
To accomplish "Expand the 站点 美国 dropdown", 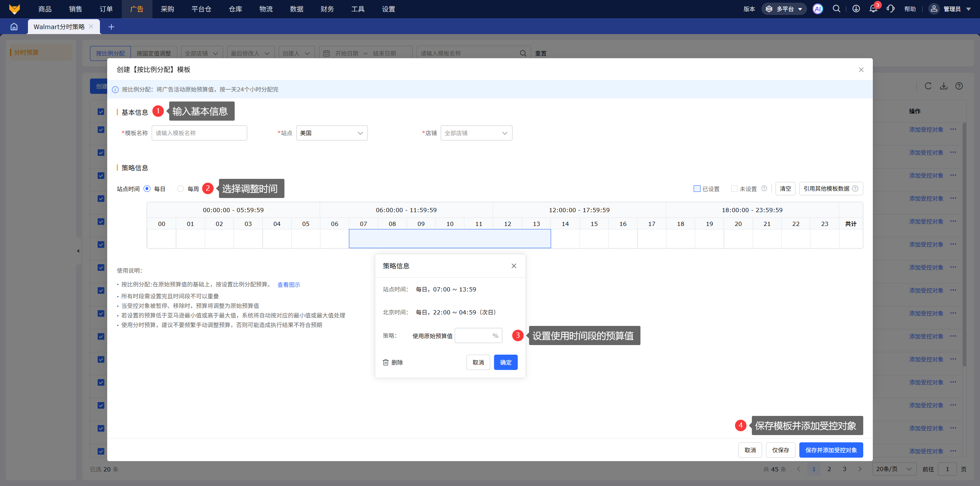I will point(332,133).
